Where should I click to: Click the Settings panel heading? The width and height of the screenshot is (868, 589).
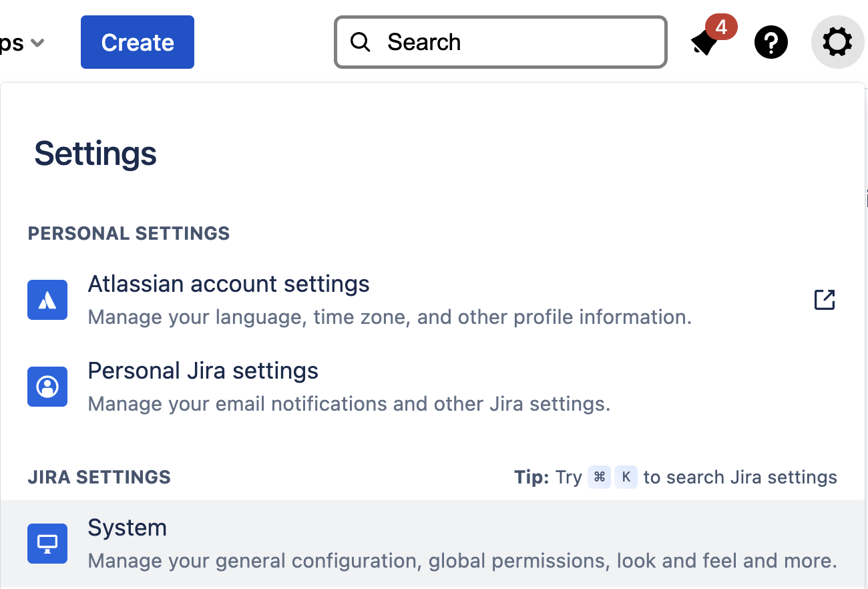tap(95, 154)
